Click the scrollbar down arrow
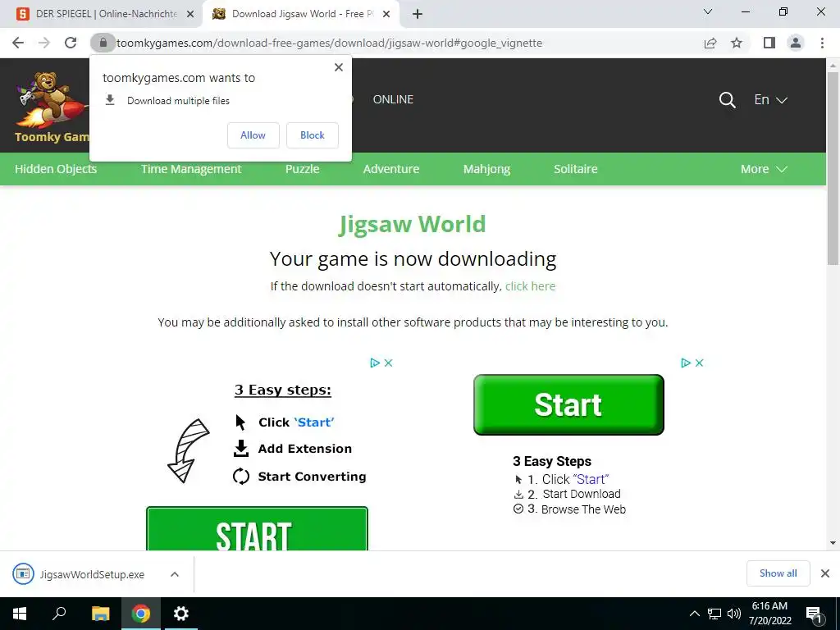840x630 pixels. click(x=833, y=543)
